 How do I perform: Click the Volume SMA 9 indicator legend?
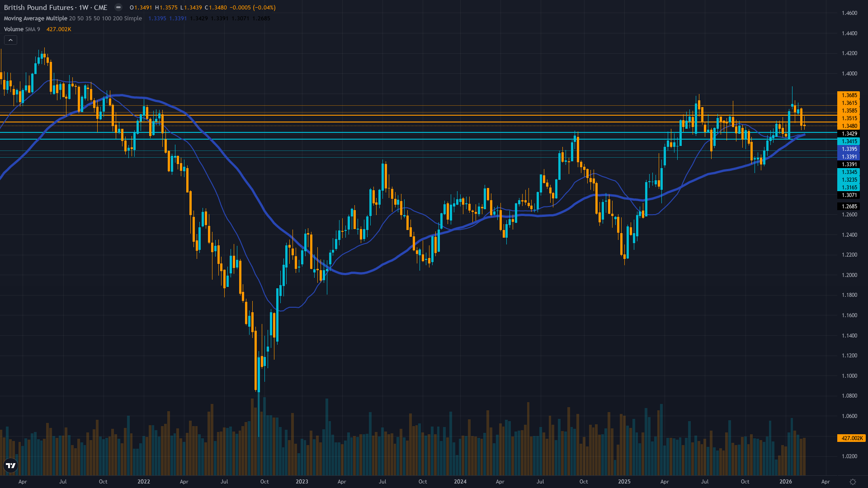[x=22, y=29]
